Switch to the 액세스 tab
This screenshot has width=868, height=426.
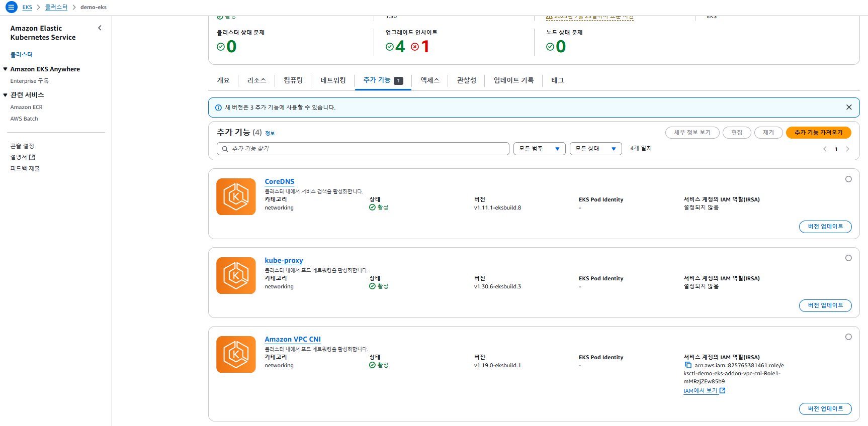pos(430,80)
